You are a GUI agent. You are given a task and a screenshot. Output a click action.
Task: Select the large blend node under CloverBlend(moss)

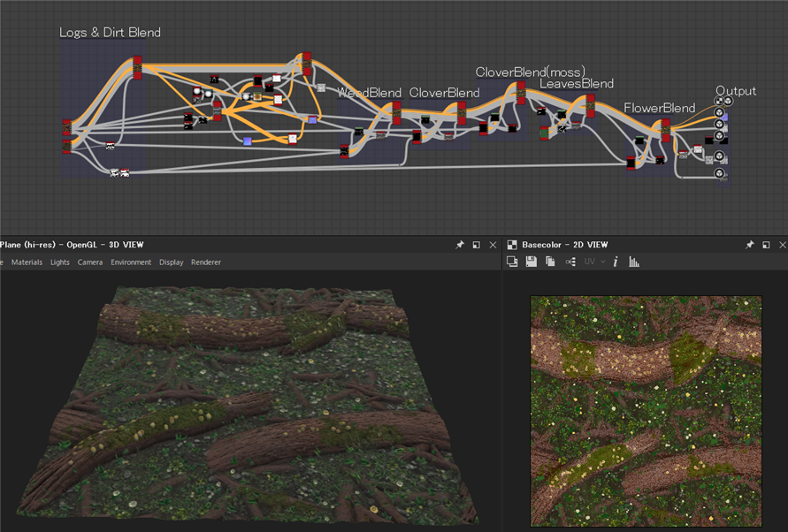click(x=521, y=93)
